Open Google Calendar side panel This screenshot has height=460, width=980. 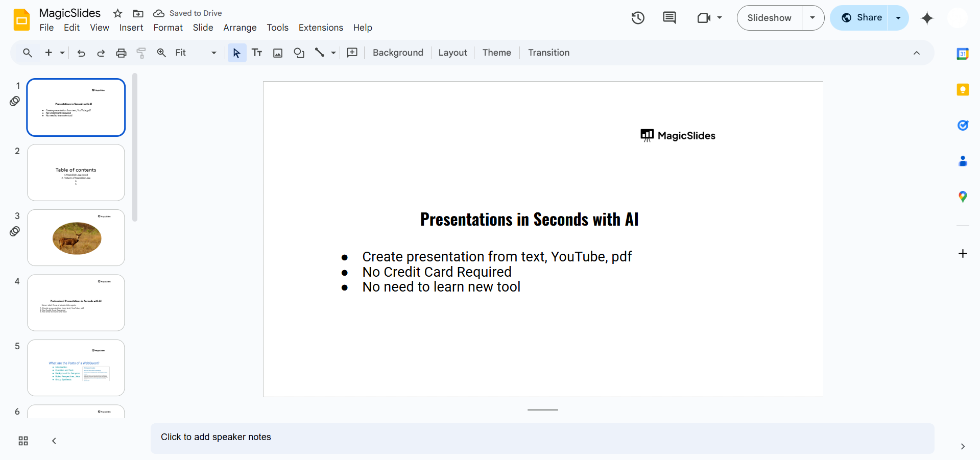pyautogui.click(x=963, y=54)
